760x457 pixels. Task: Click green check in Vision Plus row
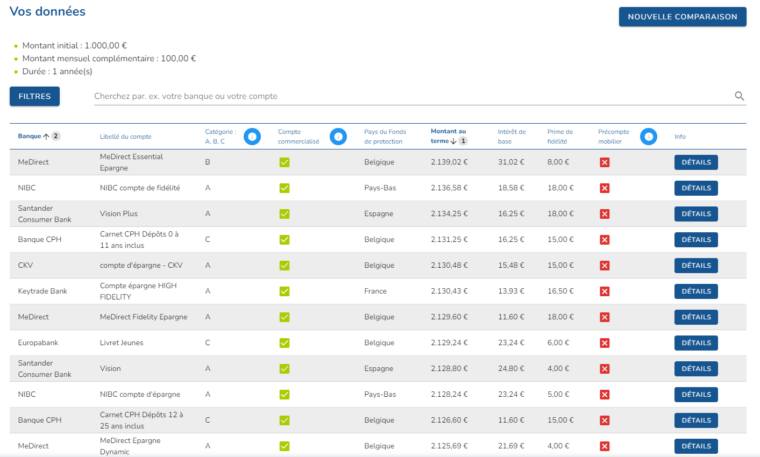pyautogui.click(x=284, y=214)
